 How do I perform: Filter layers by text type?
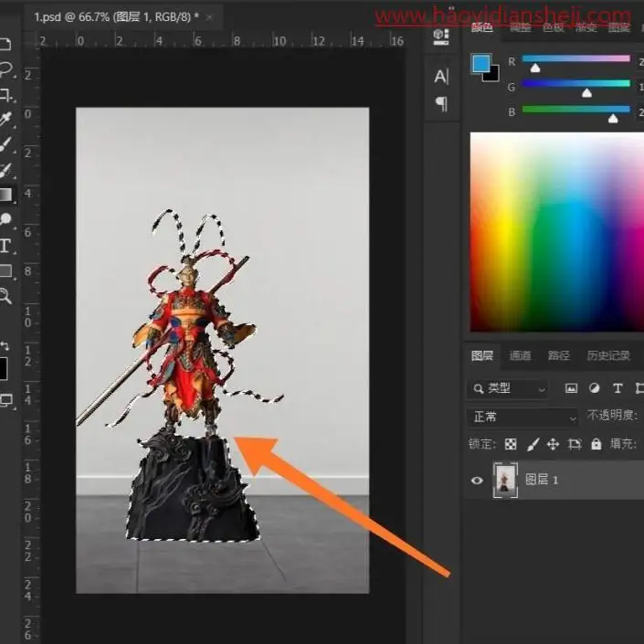(618, 388)
